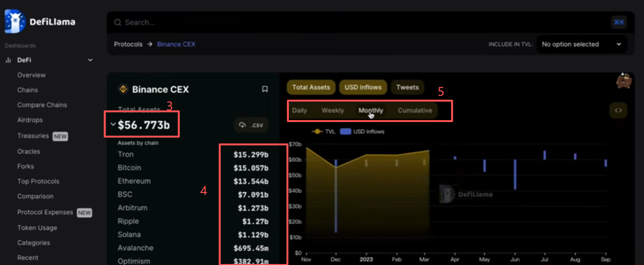Open Protocol Expenses in the sidebar
This screenshot has height=265, width=644.
45,212
